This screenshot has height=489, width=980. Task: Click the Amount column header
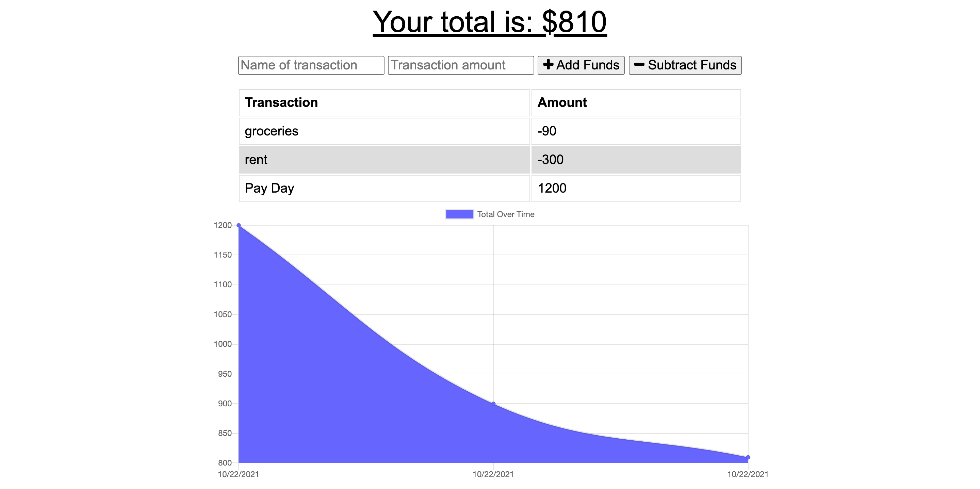tap(562, 102)
